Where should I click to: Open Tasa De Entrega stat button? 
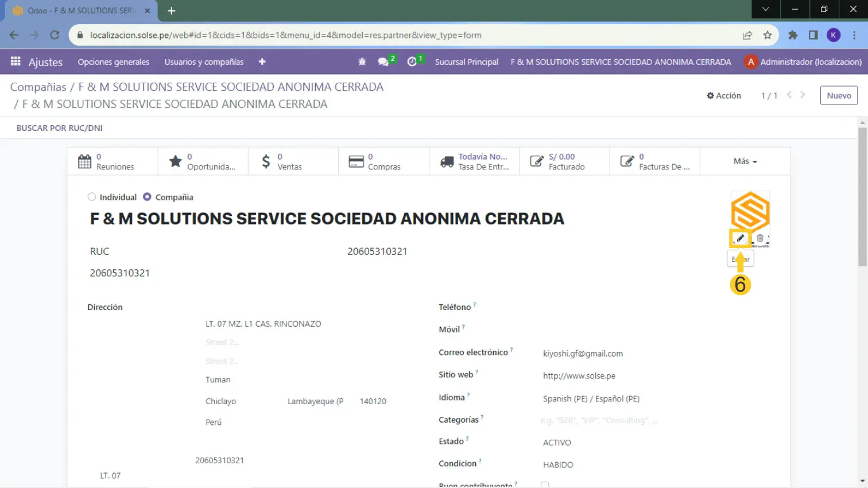[474, 161]
